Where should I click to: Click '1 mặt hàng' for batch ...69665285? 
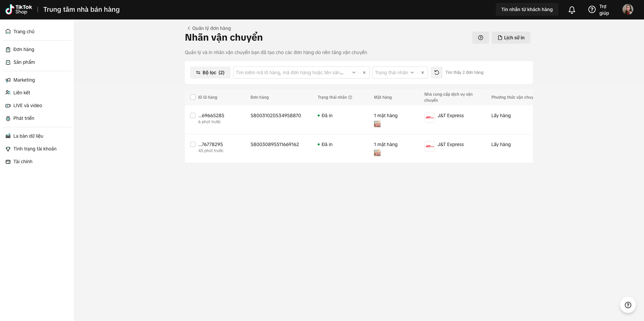[x=386, y=116]
